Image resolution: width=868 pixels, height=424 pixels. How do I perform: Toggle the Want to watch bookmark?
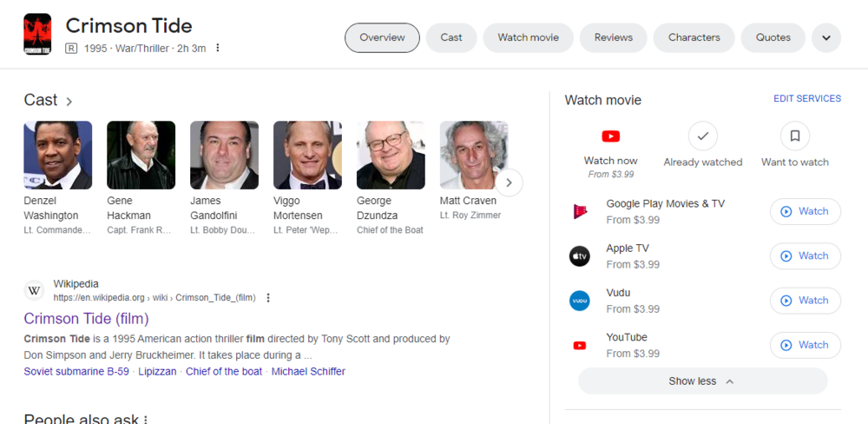click(794, 136)
